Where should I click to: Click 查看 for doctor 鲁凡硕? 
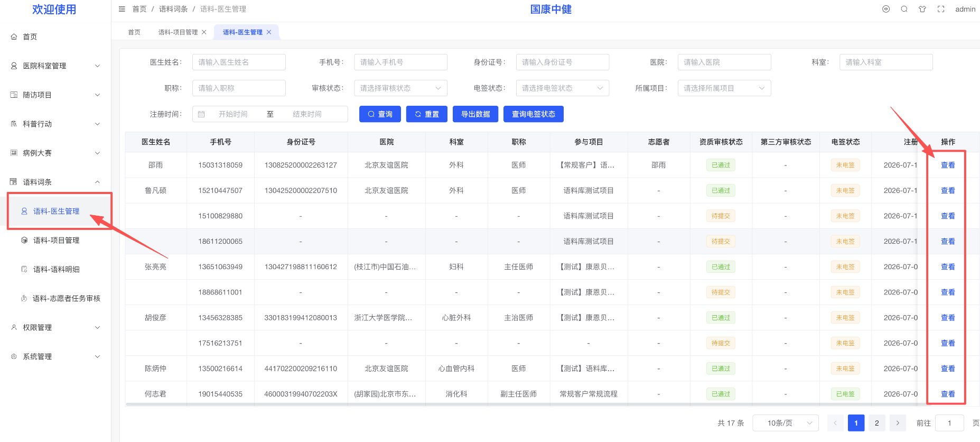(x=948, y=190)
